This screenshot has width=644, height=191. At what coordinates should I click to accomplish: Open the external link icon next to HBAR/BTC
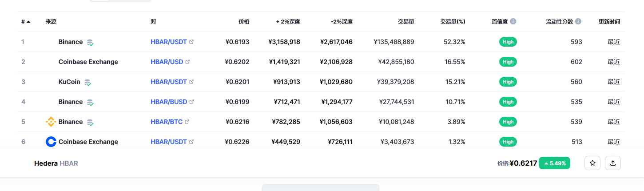pyautogui.click(x=187, y=122)
